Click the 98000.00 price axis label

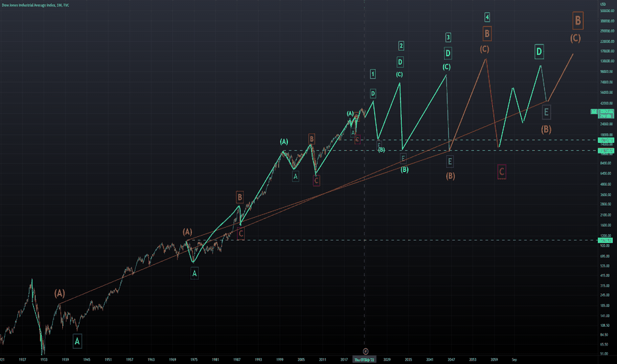coord(606,71)
